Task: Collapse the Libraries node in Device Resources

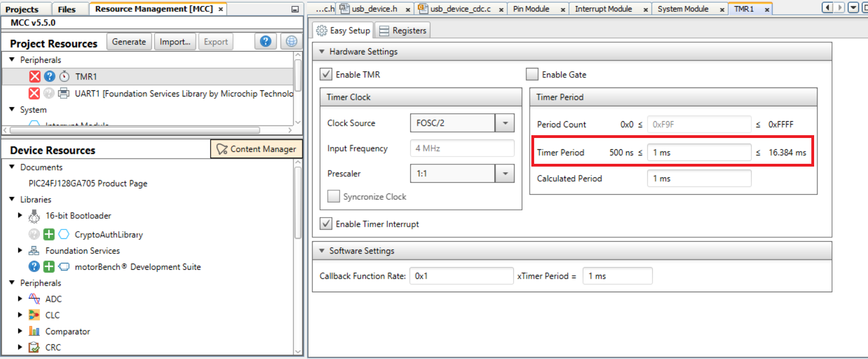Action: [12, 199]
